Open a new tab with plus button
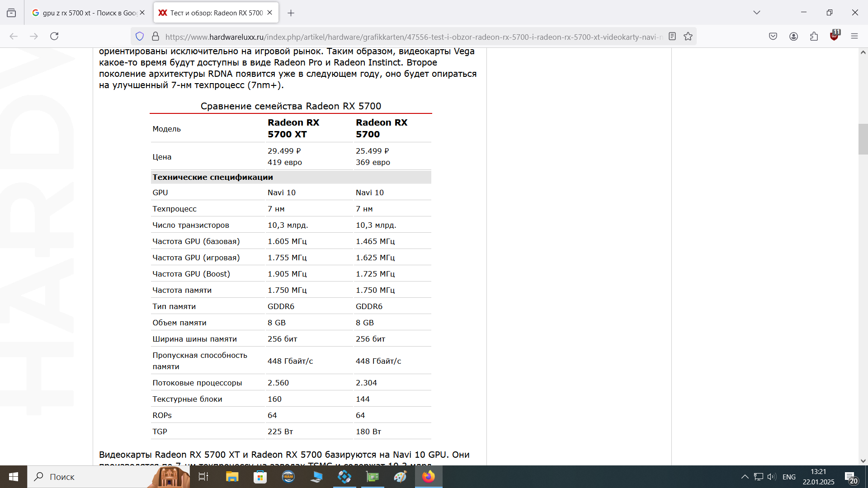Viewport: 868px width, 488px height. point(291,13)
